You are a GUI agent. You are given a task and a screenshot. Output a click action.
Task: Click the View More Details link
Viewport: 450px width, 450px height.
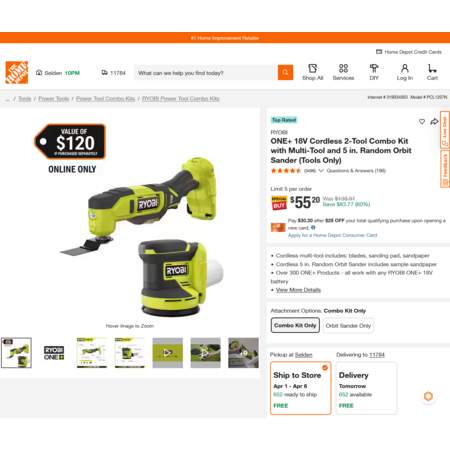click(298, 290)
